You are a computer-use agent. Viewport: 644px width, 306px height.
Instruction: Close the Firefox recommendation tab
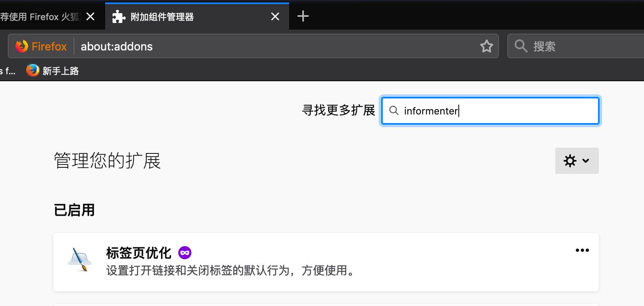tap(90, 16)
